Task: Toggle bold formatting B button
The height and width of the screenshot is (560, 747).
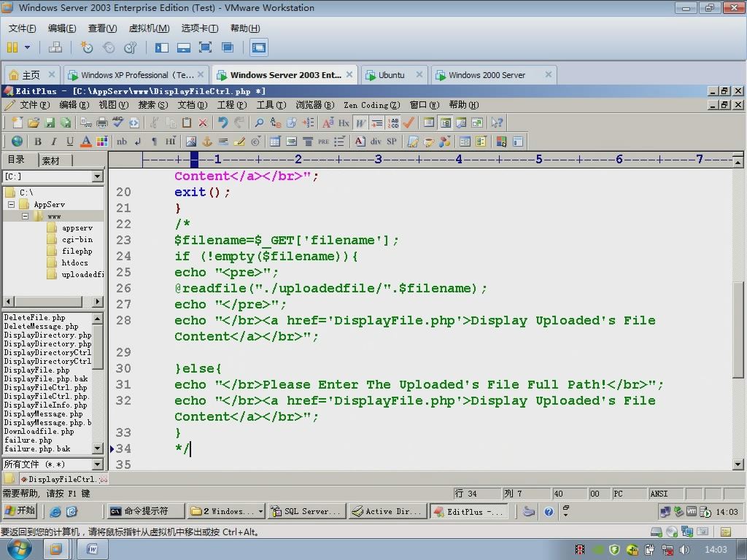Action: (38, 141)
